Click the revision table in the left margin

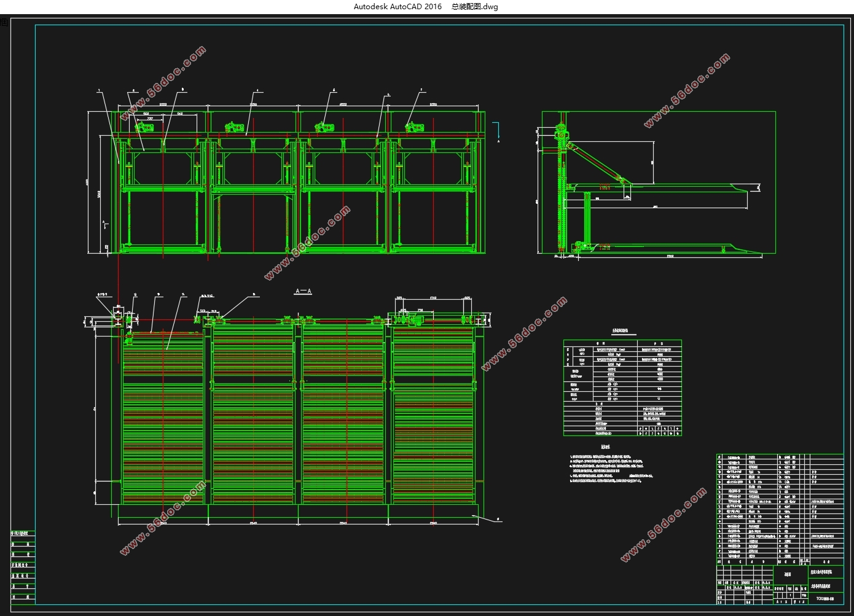23,566
